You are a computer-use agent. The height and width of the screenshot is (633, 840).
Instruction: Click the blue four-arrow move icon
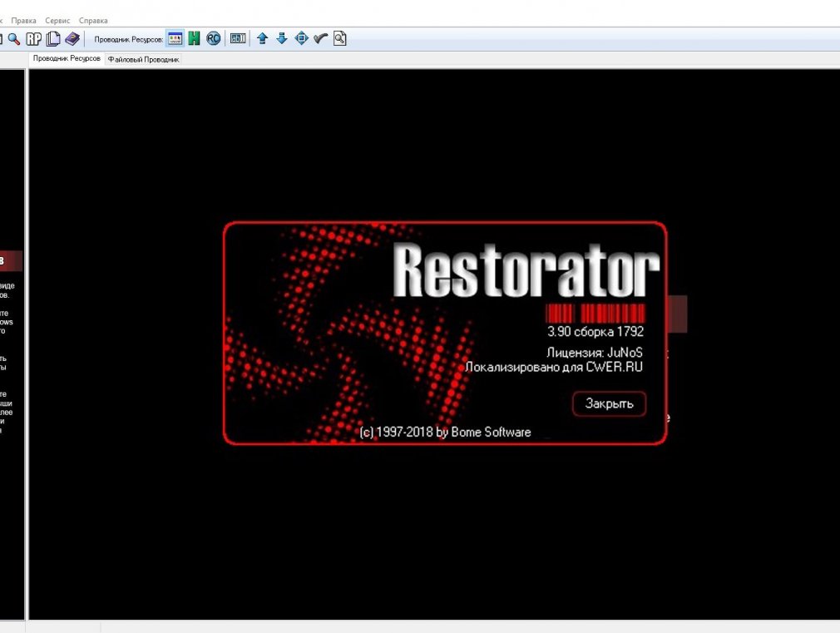[302, 38]
